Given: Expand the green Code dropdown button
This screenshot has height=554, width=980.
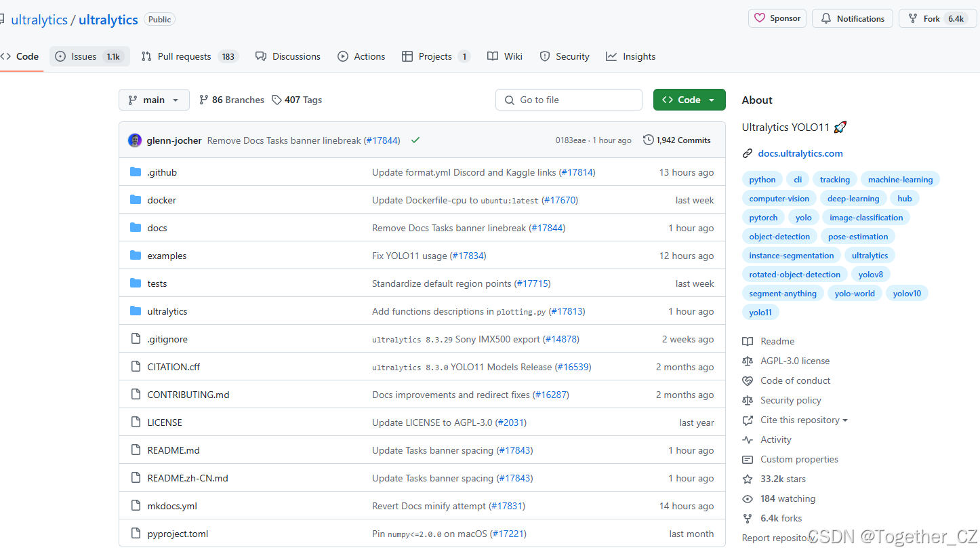Looking at the screenshot, I should point(689,100).
